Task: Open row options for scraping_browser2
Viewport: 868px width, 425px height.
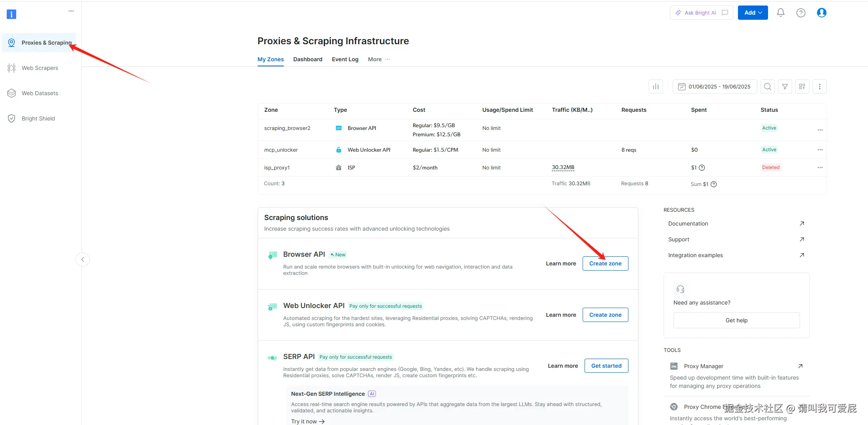Action: coord(820,130)
